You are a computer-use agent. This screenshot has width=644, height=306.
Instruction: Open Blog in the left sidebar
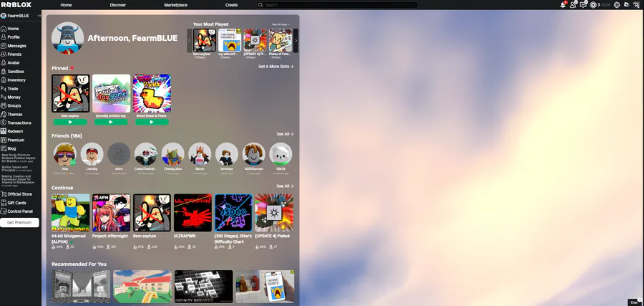point(9,148)
